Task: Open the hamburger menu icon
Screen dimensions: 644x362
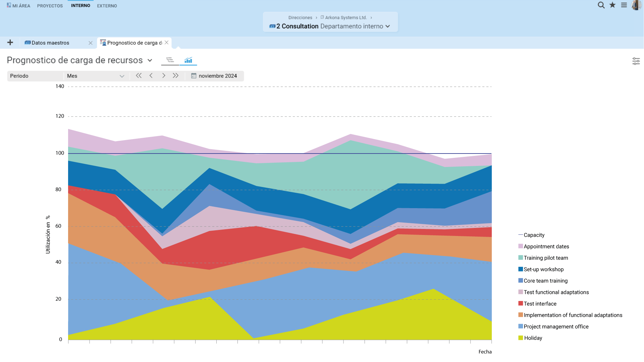Action: 624,5
